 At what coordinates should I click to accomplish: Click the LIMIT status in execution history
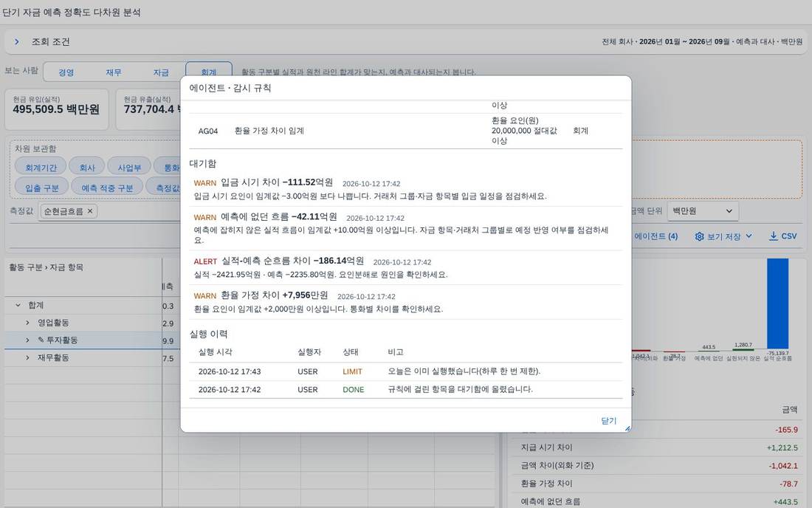[352, 372]
